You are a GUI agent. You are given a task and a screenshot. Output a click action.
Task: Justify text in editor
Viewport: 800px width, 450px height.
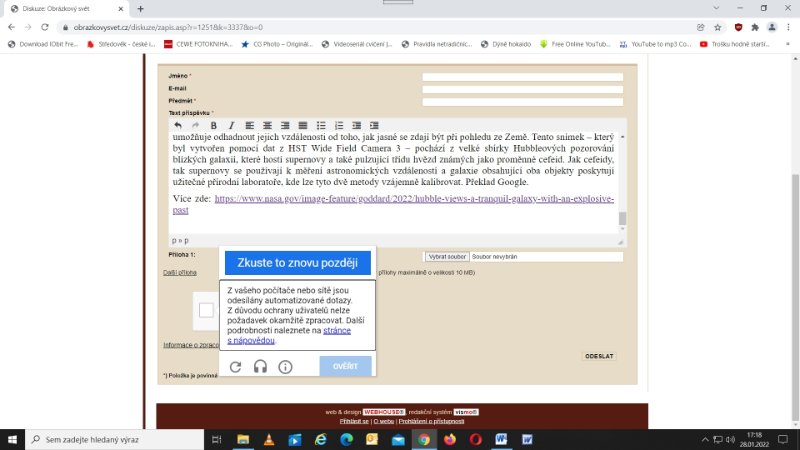click(x=303, y=126)
